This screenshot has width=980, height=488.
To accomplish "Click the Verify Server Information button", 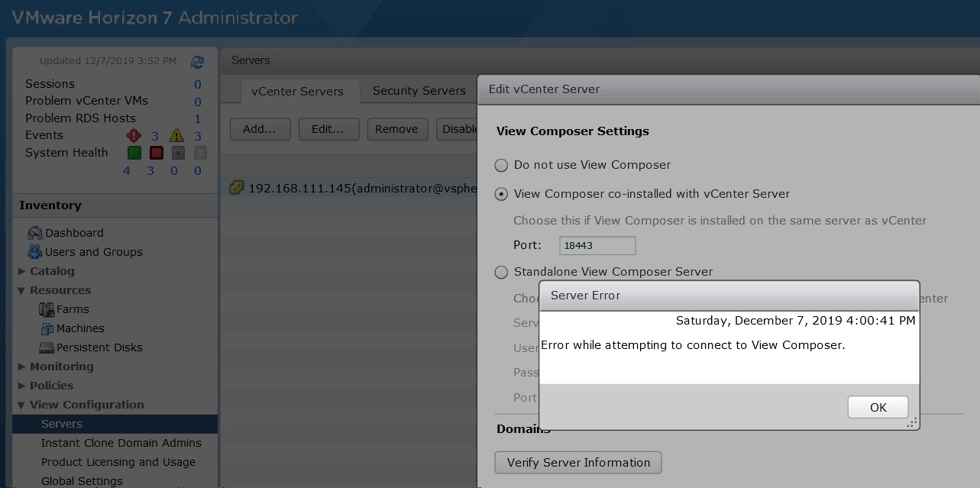I will [577, 462].
